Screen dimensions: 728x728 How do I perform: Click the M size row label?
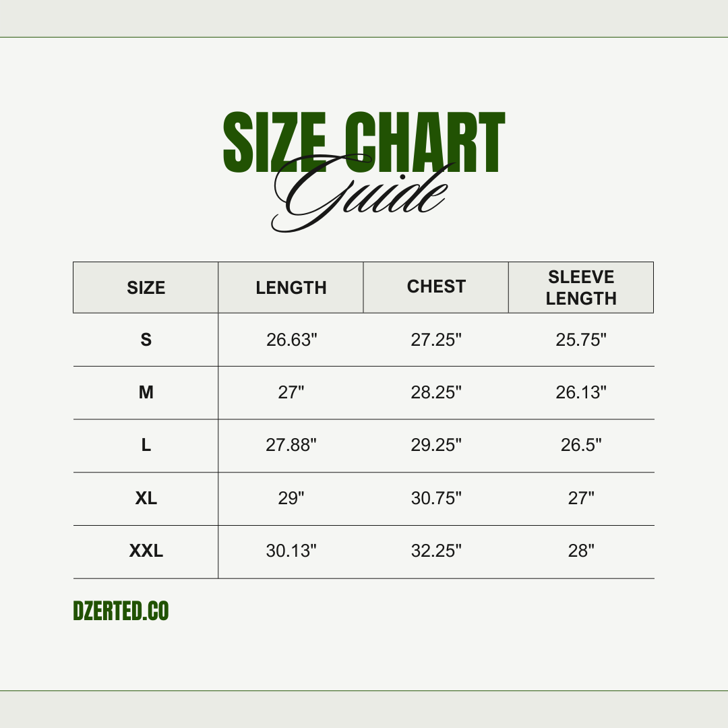[146, 392]
